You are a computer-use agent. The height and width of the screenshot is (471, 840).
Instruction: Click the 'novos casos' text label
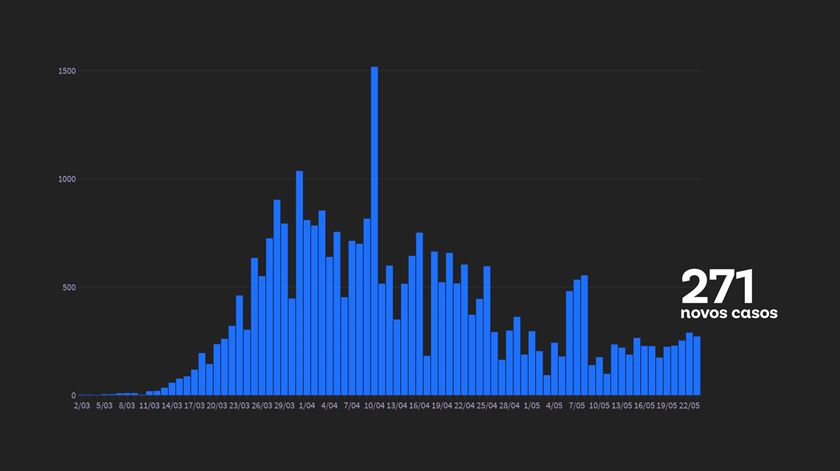click(x=728, y=314)
